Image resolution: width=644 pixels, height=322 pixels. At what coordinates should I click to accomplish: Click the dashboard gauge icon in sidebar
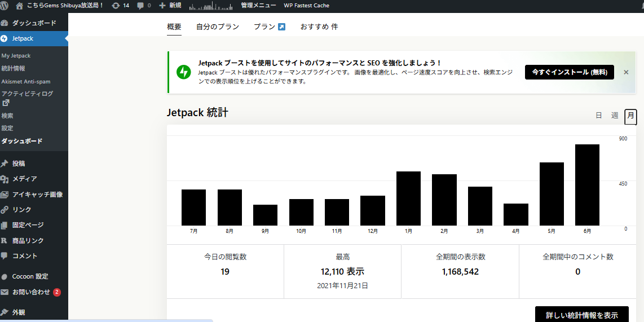pyautogui.click(x=4, y=23)
